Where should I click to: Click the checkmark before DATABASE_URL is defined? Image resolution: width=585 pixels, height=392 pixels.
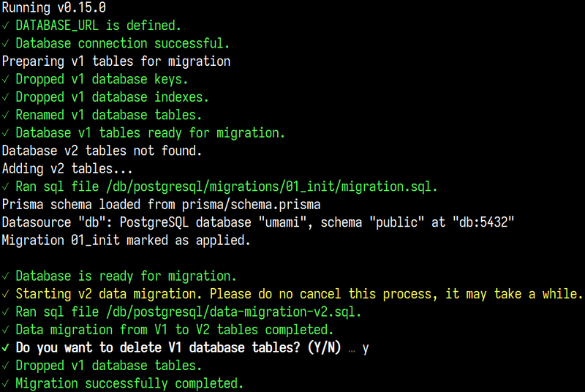point(5,26)
